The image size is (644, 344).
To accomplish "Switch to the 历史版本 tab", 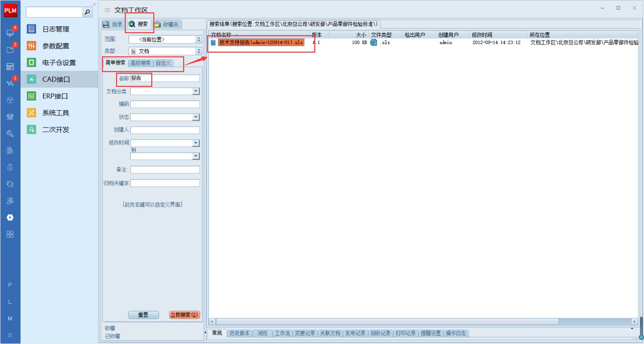I will point(239,333).
